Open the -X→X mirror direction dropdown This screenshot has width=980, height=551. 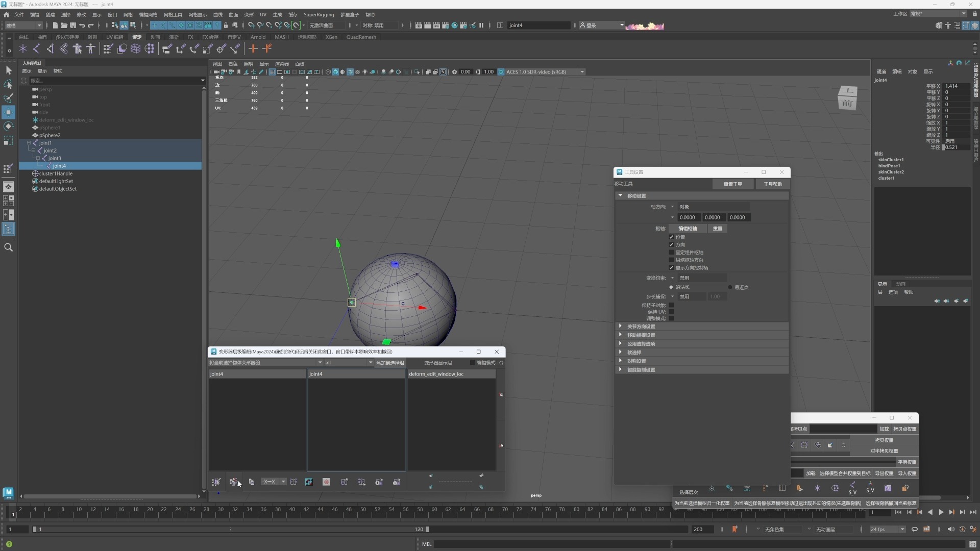(x=273, y=482)
